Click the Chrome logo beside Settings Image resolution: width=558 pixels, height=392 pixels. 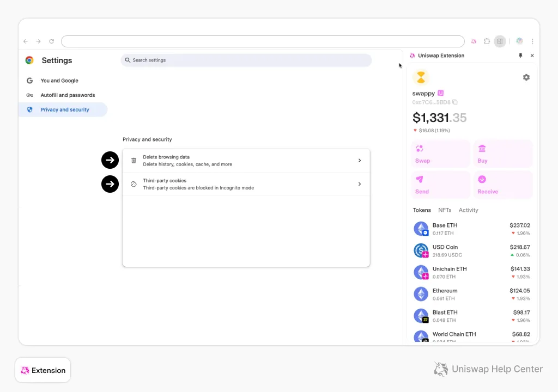29,60
